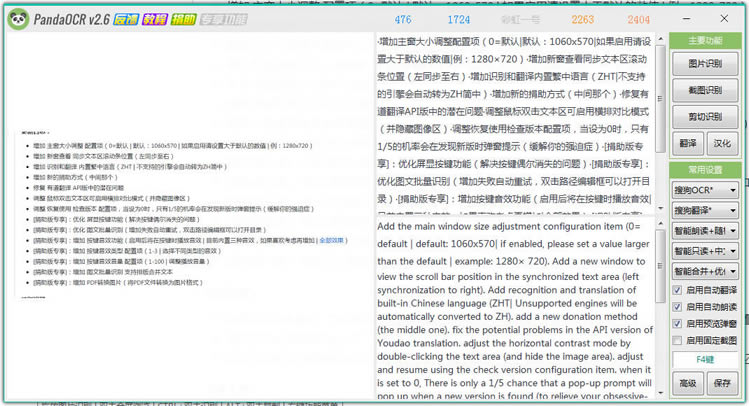Click the 截图识别 screenshot recognition button
This screenshot has width=749, height=406.
click(705, 90)
